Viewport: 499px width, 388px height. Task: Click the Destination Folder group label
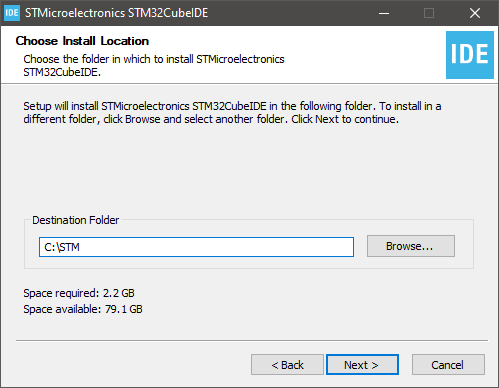(x=75, y=220)
